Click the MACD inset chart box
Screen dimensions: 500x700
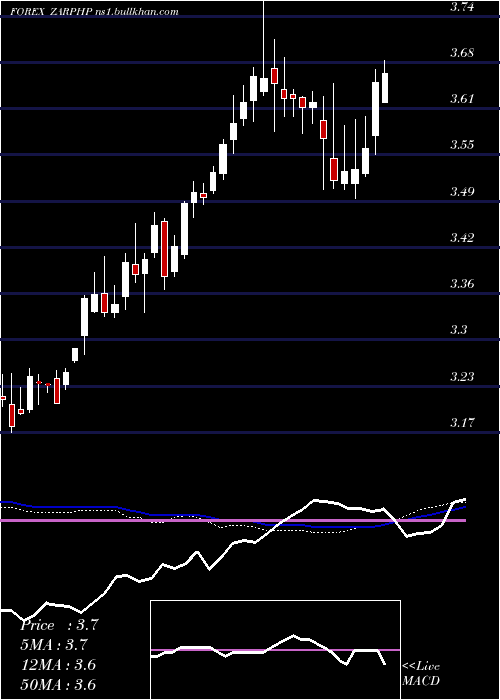point(275,650)
